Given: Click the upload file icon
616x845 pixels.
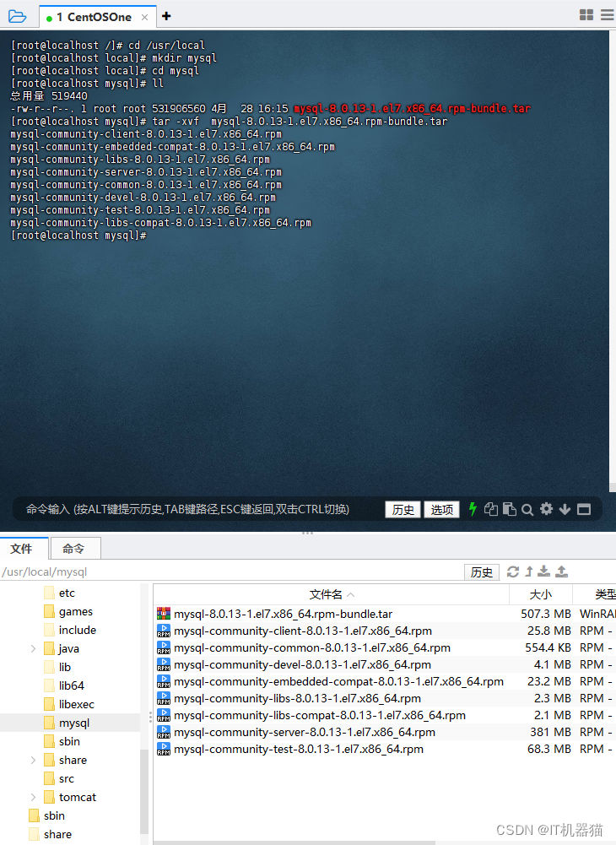Looking at the screenshot, I should (561, 571).
